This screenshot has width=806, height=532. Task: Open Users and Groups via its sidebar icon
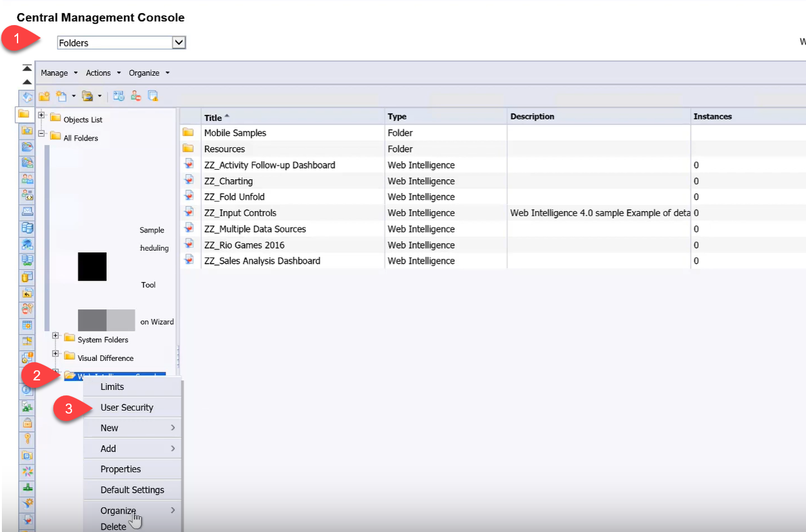pyautogui.click(x=26, y=179)
